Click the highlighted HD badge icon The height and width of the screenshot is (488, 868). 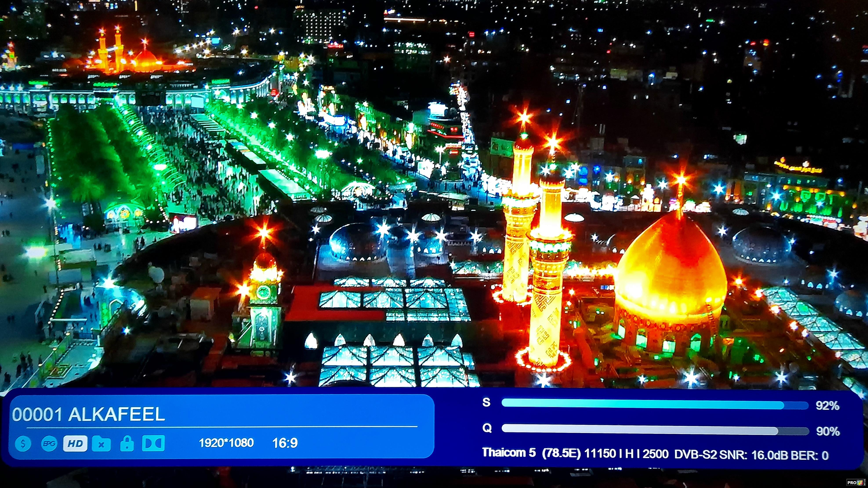tap(75, 444)
